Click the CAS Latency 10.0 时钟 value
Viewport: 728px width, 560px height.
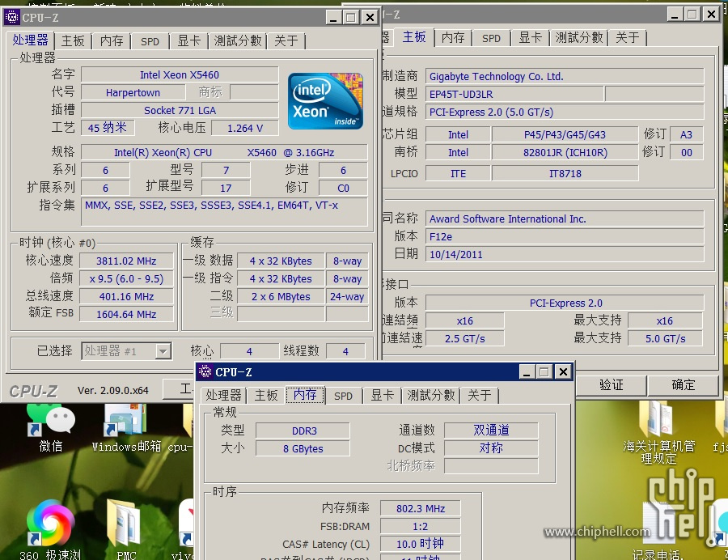click(x=420, y=544)
